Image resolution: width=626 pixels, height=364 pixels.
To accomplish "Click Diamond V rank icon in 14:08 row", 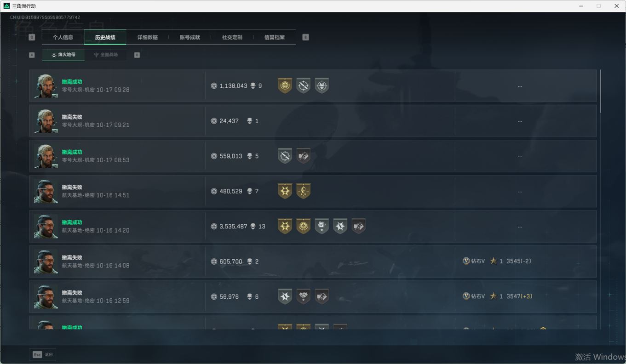I will (x=466, y=261).
